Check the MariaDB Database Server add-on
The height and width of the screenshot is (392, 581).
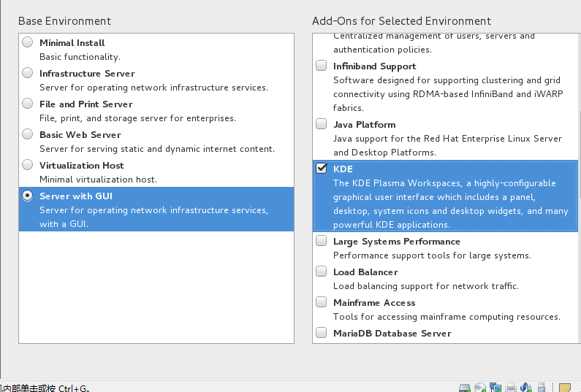(x=322, y=333)
